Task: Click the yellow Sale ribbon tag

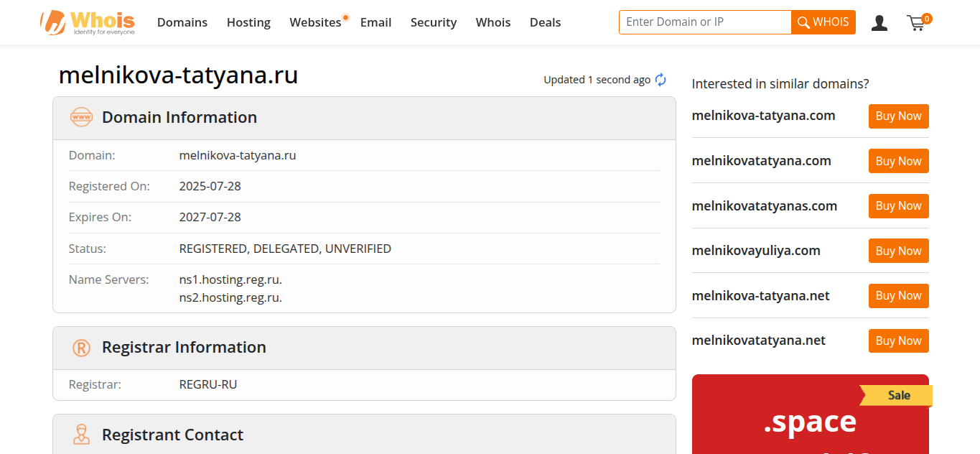Action: [897, 395]
